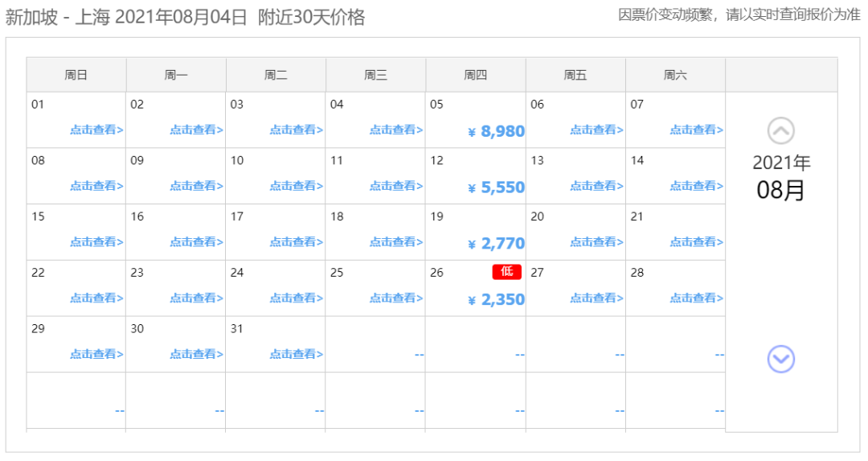
Task: Show fare for August 20
Action: pyautogui.click(x=596, y=241)
